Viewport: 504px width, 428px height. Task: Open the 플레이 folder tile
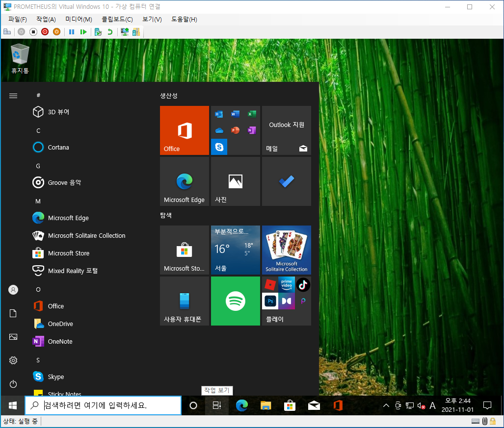287,301
